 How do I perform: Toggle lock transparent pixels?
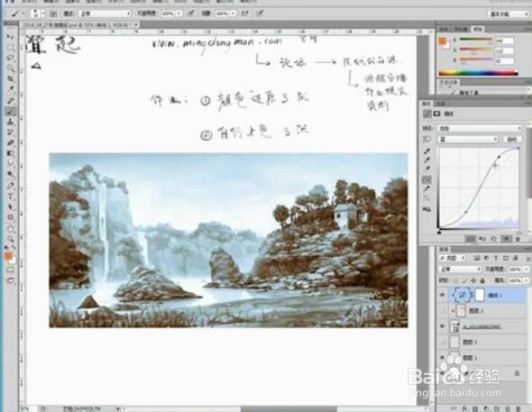click(455, 280)
